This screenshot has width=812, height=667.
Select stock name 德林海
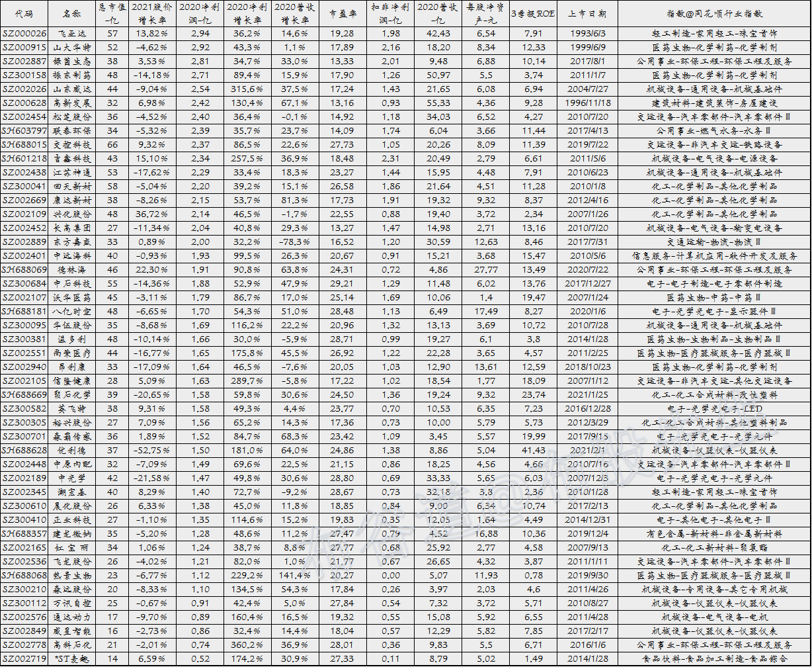point(72,270)
